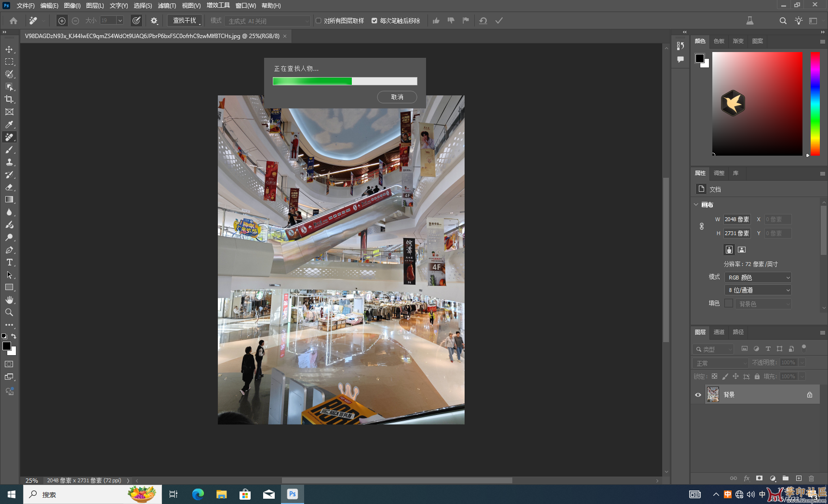Click the undo arrow in options bar
This screenshot has height=504, width=828.
(x=483, y=21)
